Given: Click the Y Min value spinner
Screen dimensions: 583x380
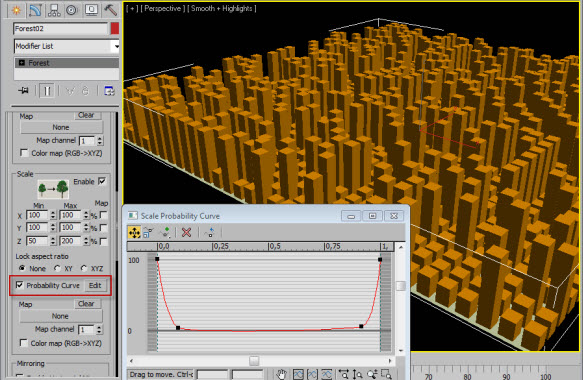Looking at the screenshot, I should tap(53, 228).
